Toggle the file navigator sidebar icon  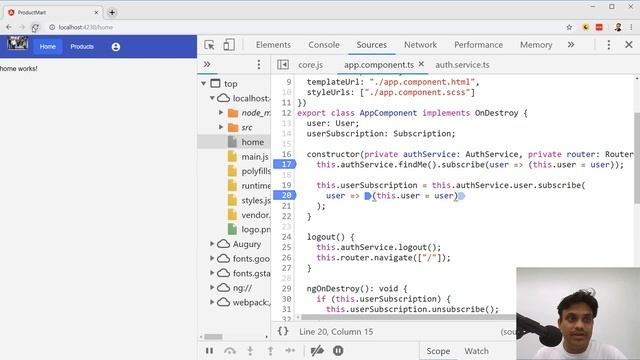(282, 64)
